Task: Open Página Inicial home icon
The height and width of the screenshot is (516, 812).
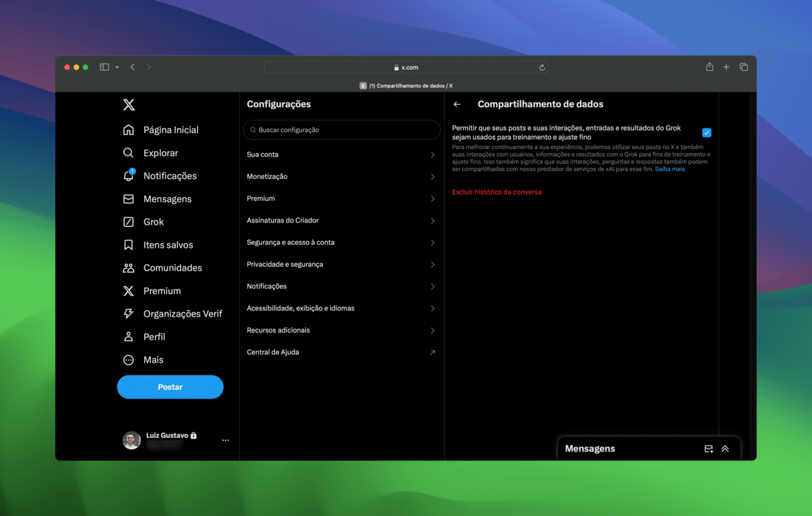Action: point(129,130)
